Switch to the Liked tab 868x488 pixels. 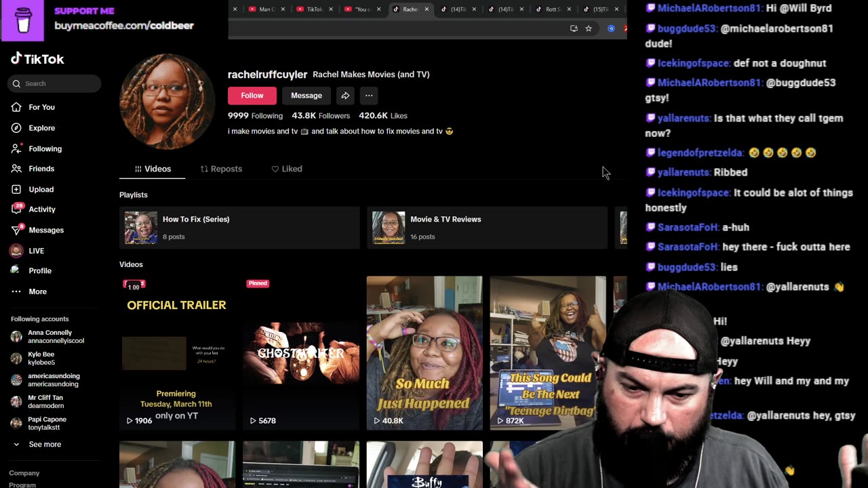point(287,169)
